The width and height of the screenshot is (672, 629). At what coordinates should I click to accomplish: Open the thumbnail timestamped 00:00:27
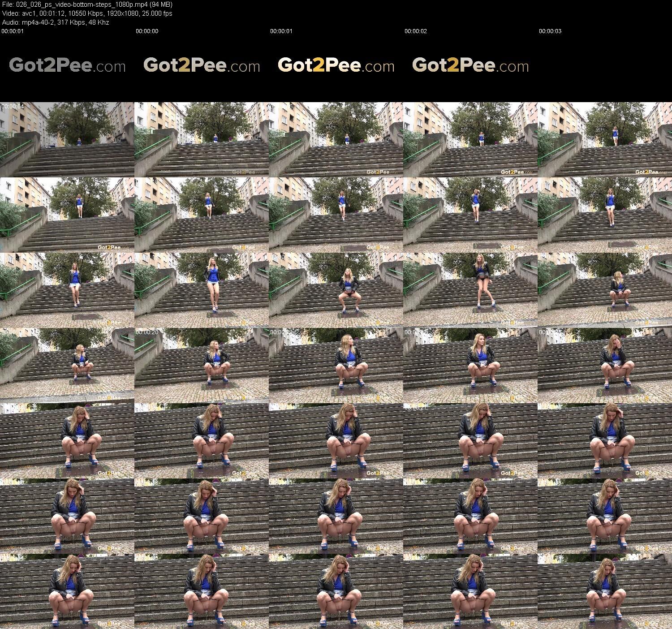470,440
